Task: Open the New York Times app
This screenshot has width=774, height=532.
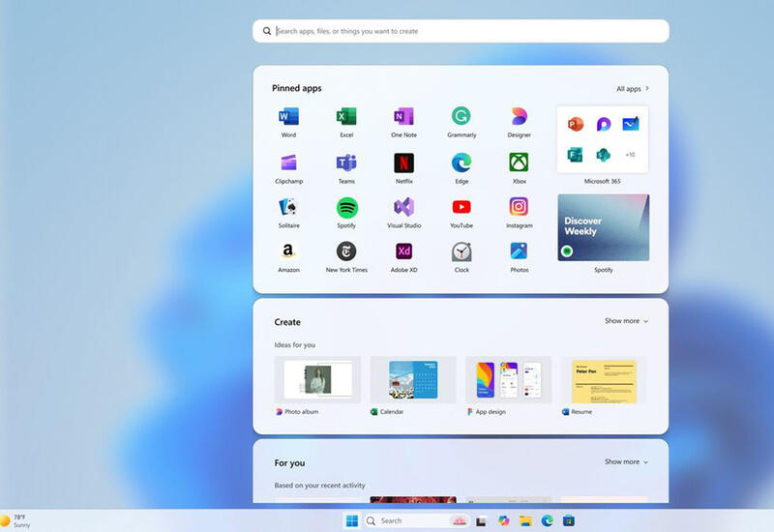Action: pos(346,251)
